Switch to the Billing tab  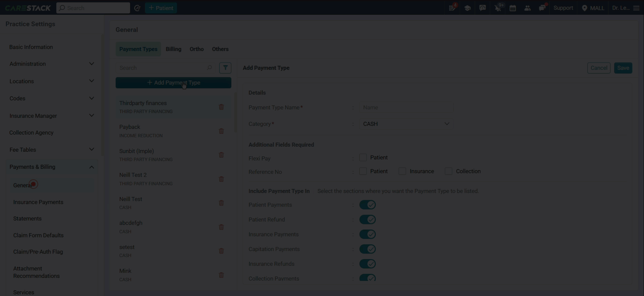point(173,49)
